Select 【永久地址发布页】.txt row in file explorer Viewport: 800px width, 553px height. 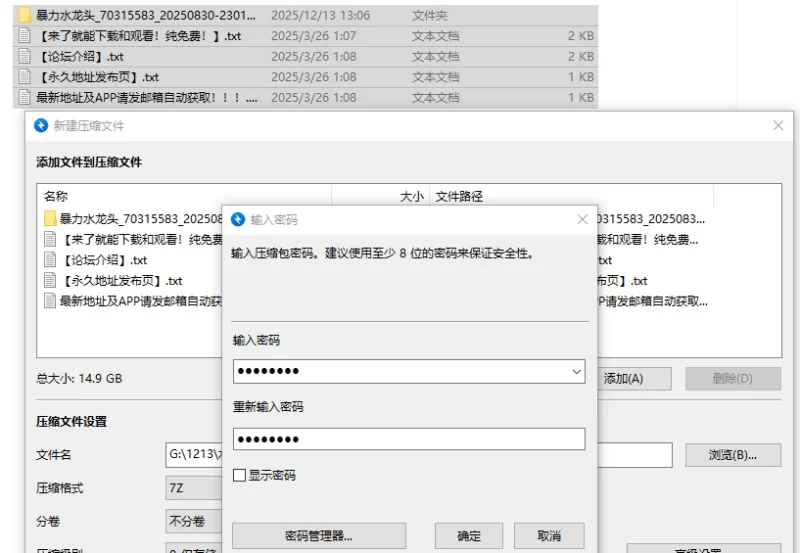(x=305, y=77)
